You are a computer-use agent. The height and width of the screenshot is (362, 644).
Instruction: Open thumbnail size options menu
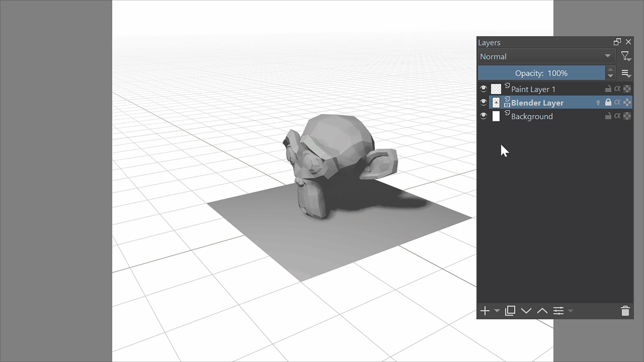(626, 74)
